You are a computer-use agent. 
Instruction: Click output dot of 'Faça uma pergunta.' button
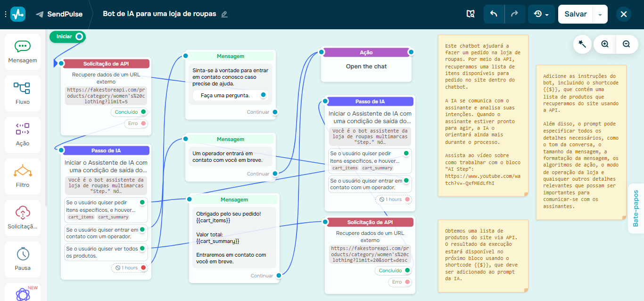pyautogui.click(x=263, y=95)
